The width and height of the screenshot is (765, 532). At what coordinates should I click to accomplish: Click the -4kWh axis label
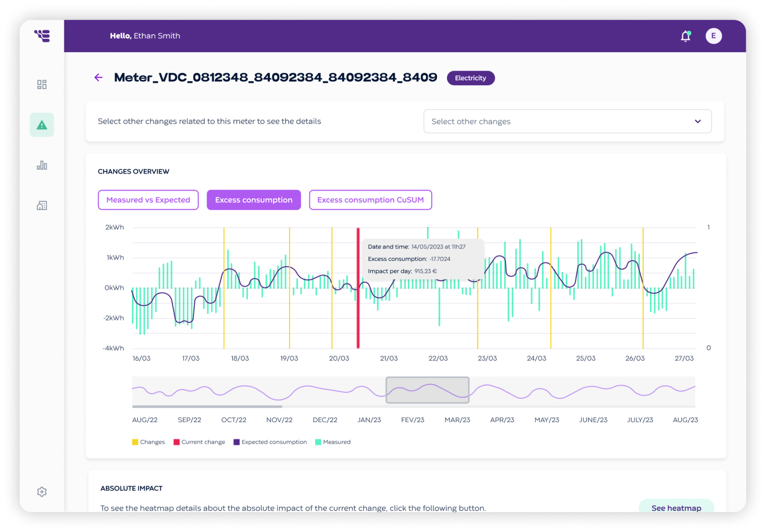pos(113,348)
